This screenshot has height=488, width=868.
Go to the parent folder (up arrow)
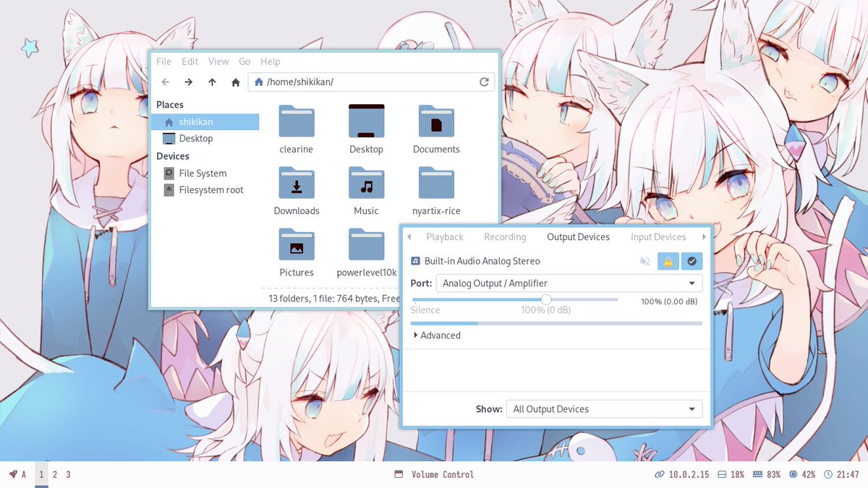pos(212,82)
